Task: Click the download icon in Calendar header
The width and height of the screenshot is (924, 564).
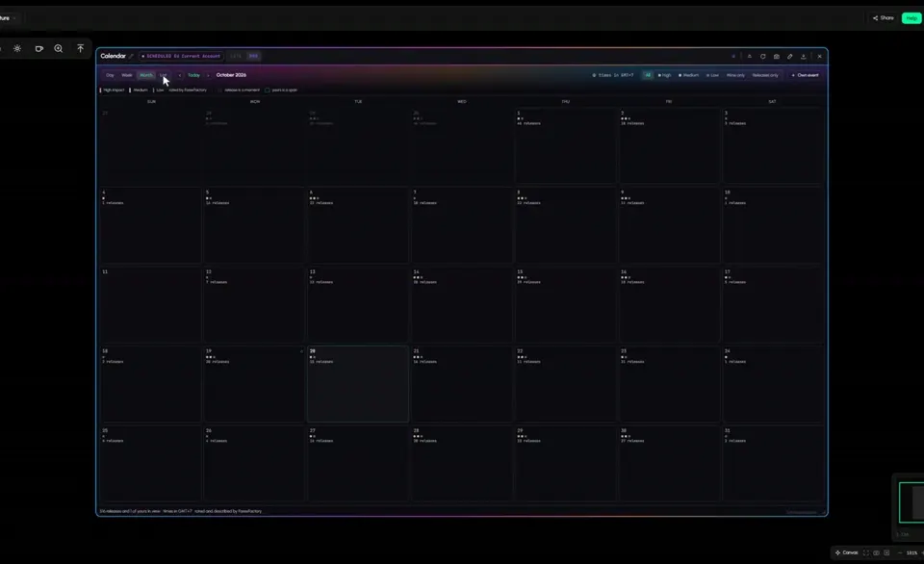Action: (x=803, y=56)
